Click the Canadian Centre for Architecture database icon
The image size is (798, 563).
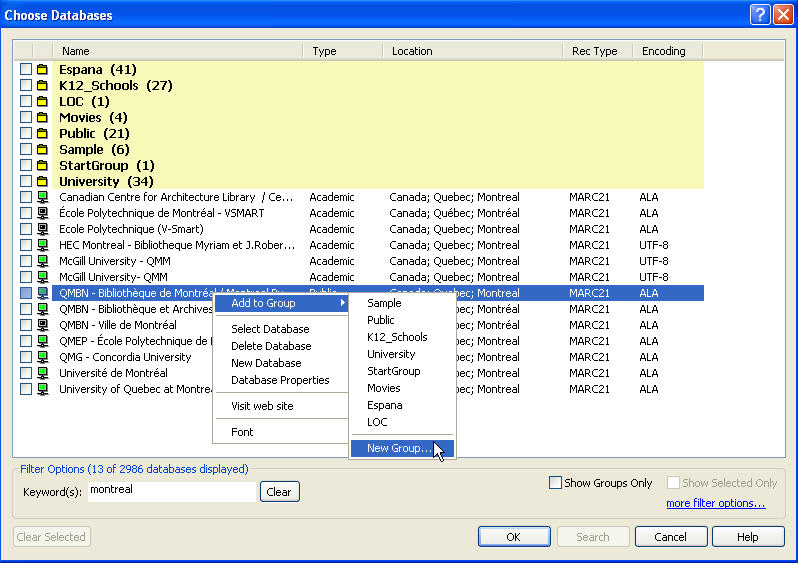(x=43, y=197)
